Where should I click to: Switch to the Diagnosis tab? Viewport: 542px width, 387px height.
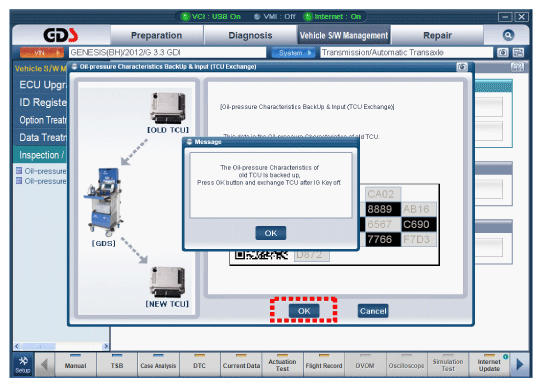(x=250, y=35)
